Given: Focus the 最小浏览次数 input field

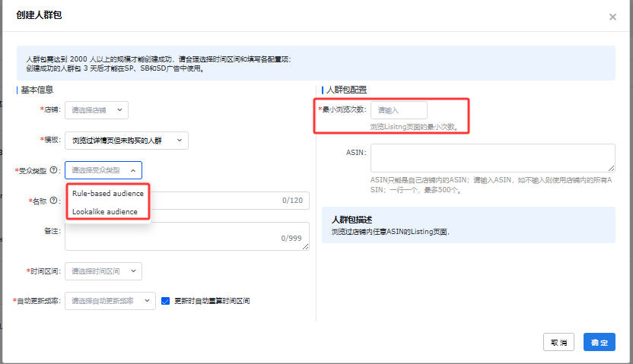Looking at the screenshot, I should coord(399,110).
